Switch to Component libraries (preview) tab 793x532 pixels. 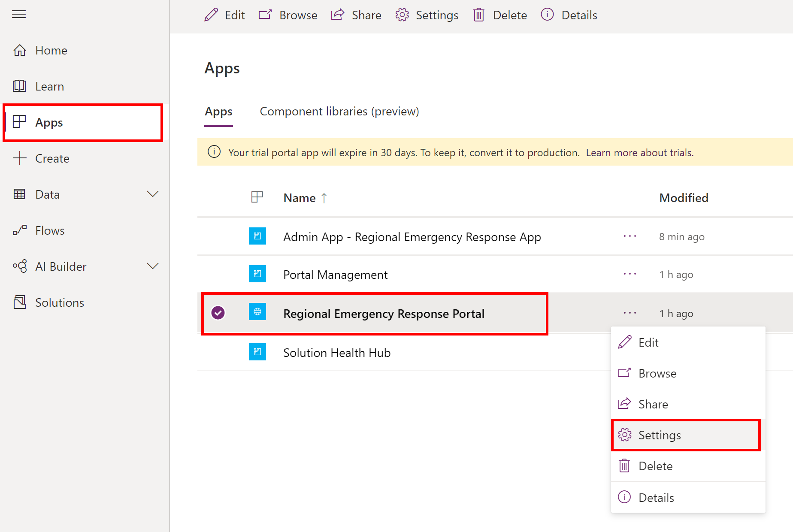click(x=339, y=112)
